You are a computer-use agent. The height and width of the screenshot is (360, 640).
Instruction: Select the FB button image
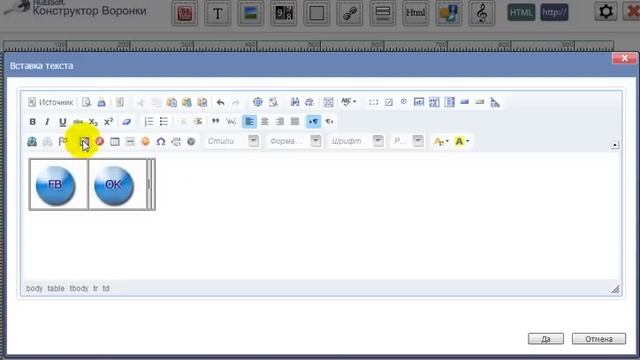pyautogui.click(x=56, y=185)
